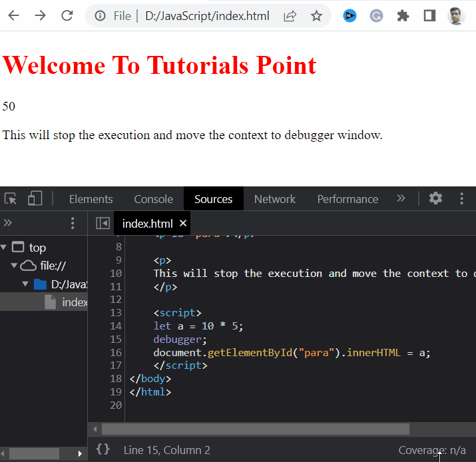
Task: Toggle the device toolbar icon
Action: coord(35,198)
